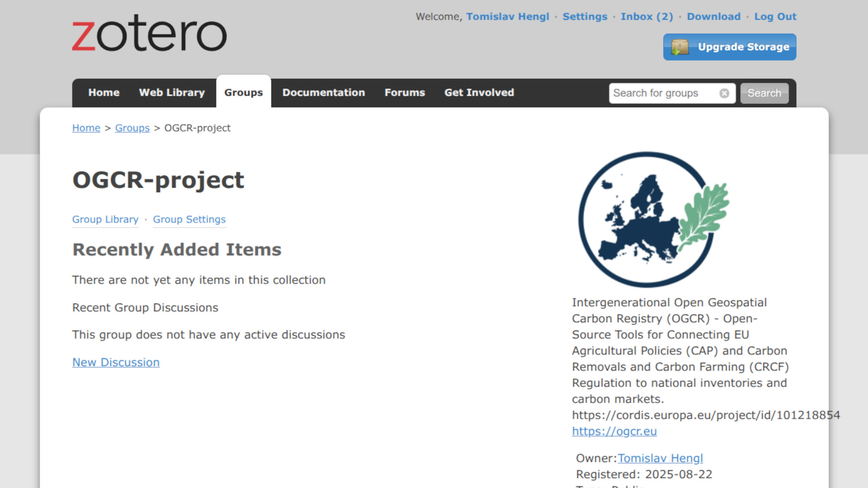The image size is (868, 488).
Task: Click the Recently Added Items heading
Action: tap(177, 249)
